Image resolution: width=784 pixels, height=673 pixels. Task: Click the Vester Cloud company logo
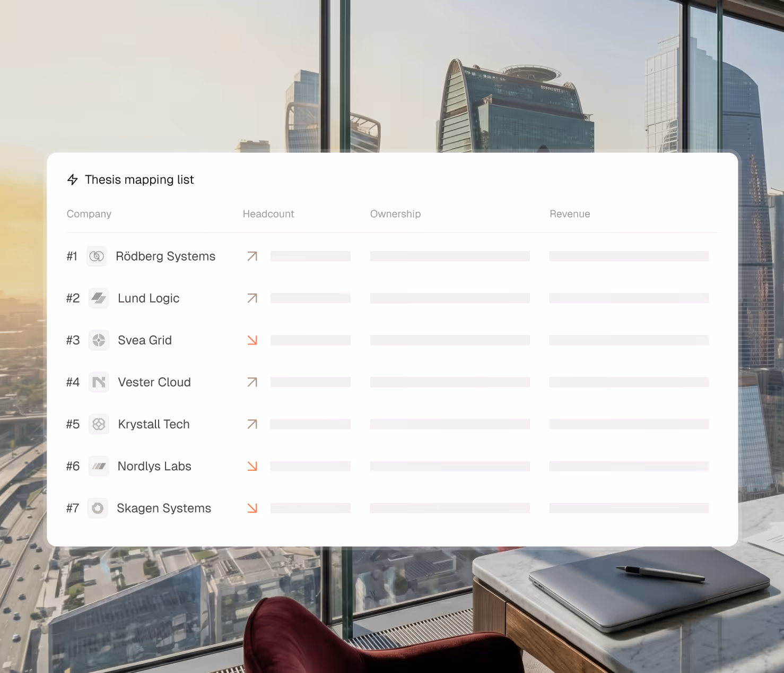point(99,382)
